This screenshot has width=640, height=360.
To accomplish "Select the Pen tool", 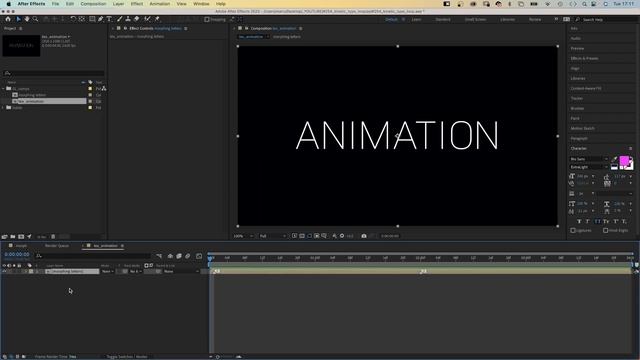I will [x=101, y=19].
